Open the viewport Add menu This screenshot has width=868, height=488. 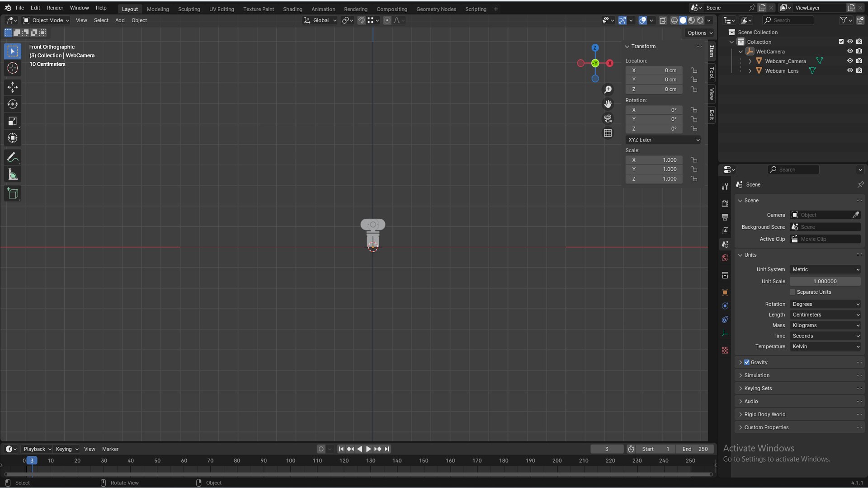point(120,20)
